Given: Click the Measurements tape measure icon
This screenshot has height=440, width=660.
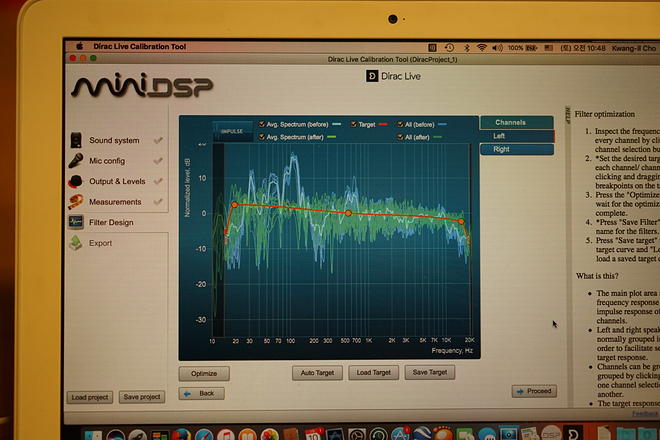Looking at the screenshot, I should coord(76,202).
